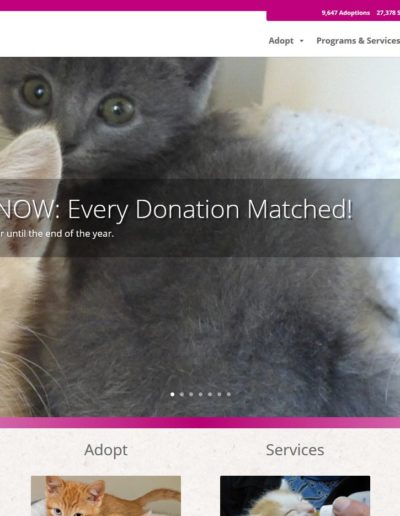Select the second carousel slide dot

182,394
